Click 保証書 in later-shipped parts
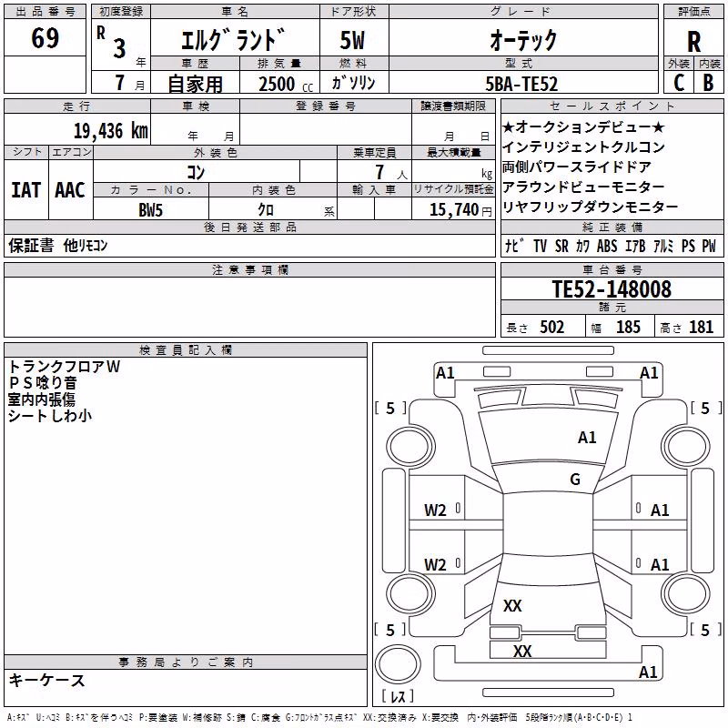 pos(31,245)
